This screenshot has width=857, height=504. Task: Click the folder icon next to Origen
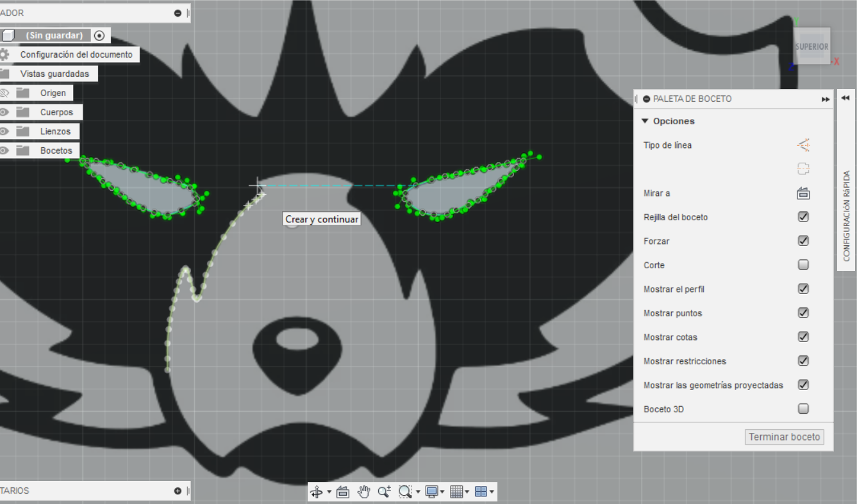[x=23, y=93]
